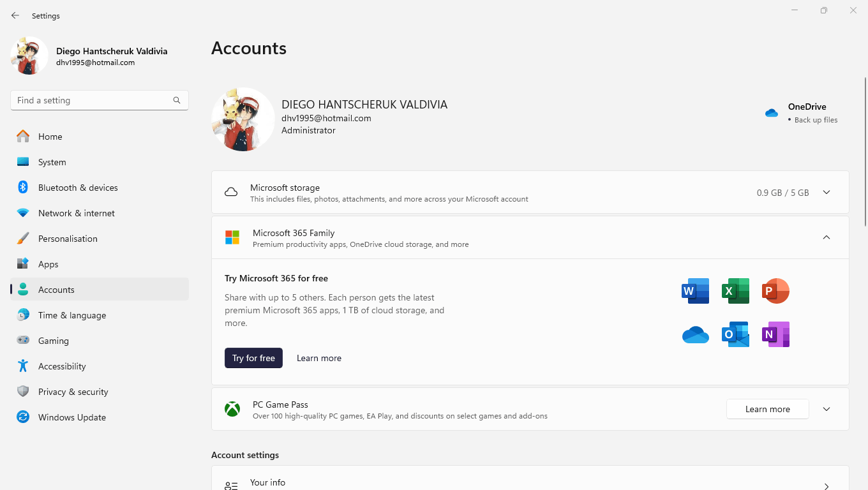Image resolution: width=868 pixels, height=490 pixels.
Task: Go to System settings
Action: 100,162
